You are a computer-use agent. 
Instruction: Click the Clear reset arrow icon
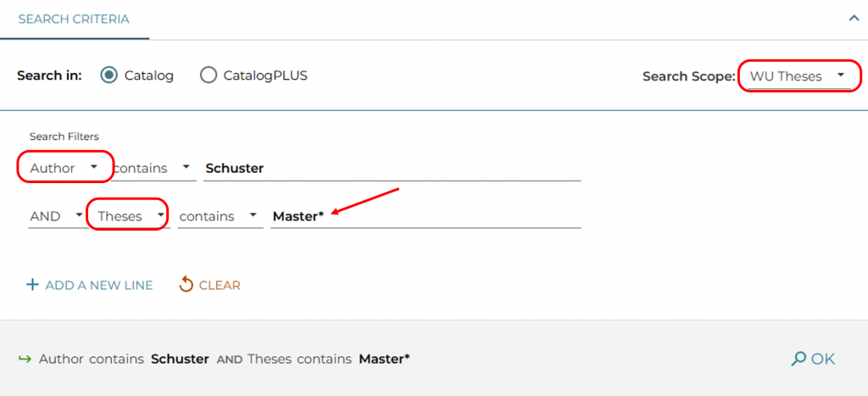[x=186, y=285]
